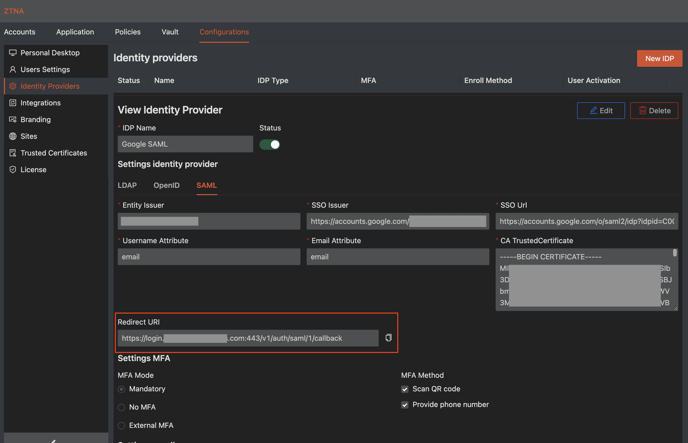Choose the No MFA radio option
This screenshot has height=443, width=688.
click(x=122, y=407)
